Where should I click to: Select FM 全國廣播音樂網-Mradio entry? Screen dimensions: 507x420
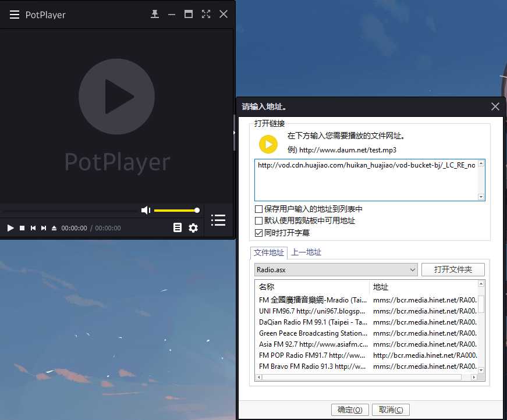[x=367, y=300]
